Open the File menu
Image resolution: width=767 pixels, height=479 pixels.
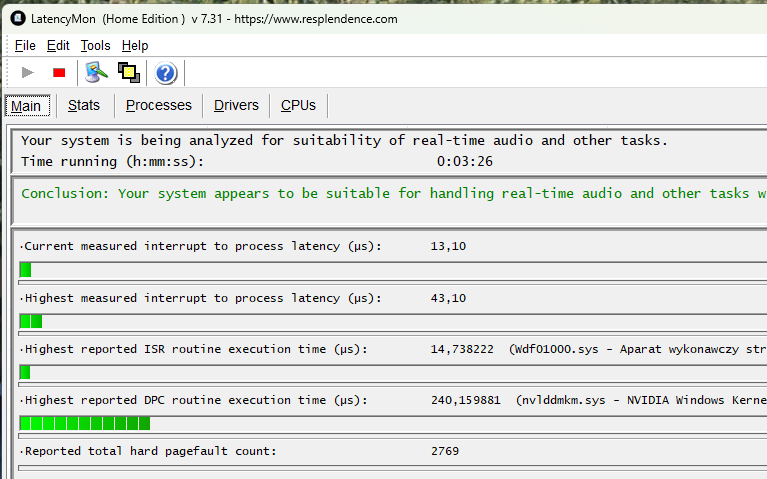click(25, 45)
